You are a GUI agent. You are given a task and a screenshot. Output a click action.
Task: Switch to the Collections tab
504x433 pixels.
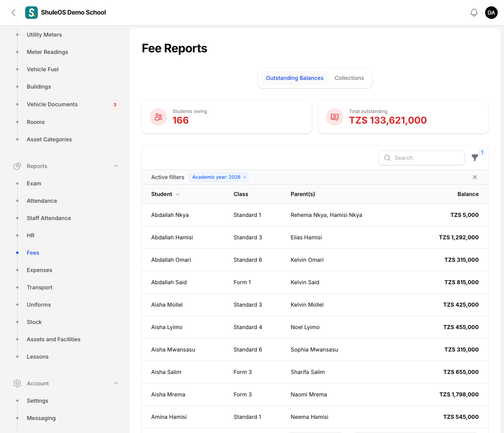(x=349, y=78)
